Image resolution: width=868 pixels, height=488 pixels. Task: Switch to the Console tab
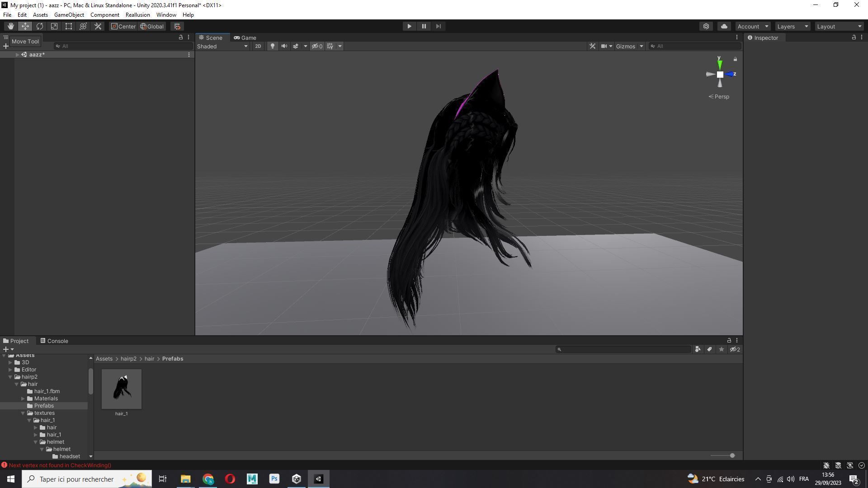54,341
